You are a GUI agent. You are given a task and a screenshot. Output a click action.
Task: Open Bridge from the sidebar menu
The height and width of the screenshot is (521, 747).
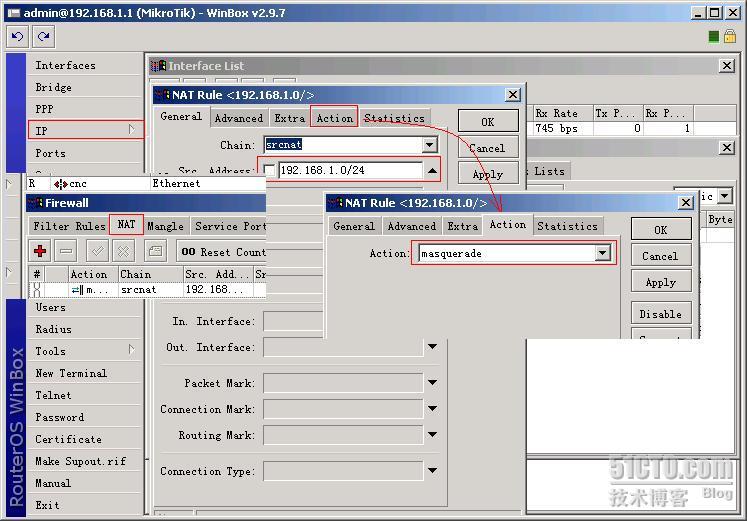[x=86, y=87]
